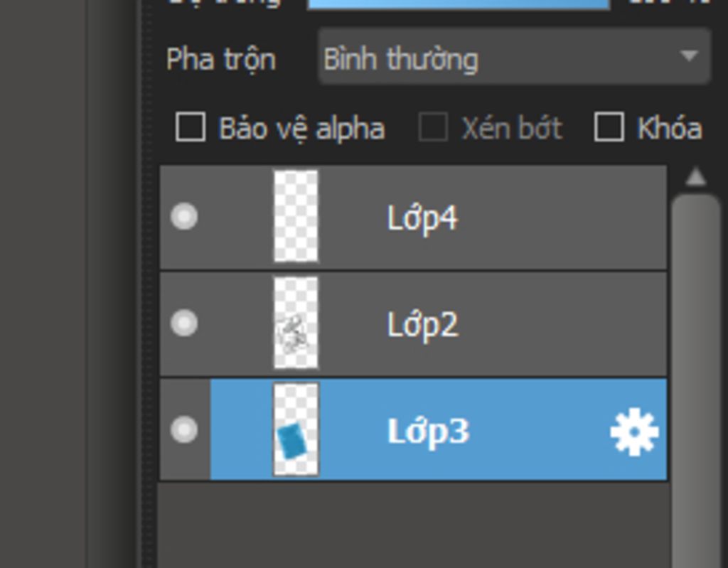This screenshot has width=728, height=568.
Task: Click the layer panel vertical scrollbar
Action: [695, 381]
